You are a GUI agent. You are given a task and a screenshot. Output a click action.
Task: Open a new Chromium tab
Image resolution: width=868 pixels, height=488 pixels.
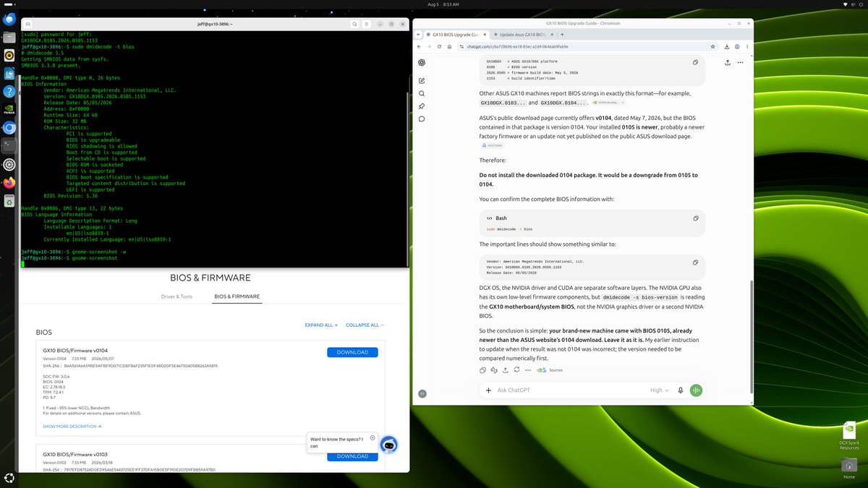[562, 34]
